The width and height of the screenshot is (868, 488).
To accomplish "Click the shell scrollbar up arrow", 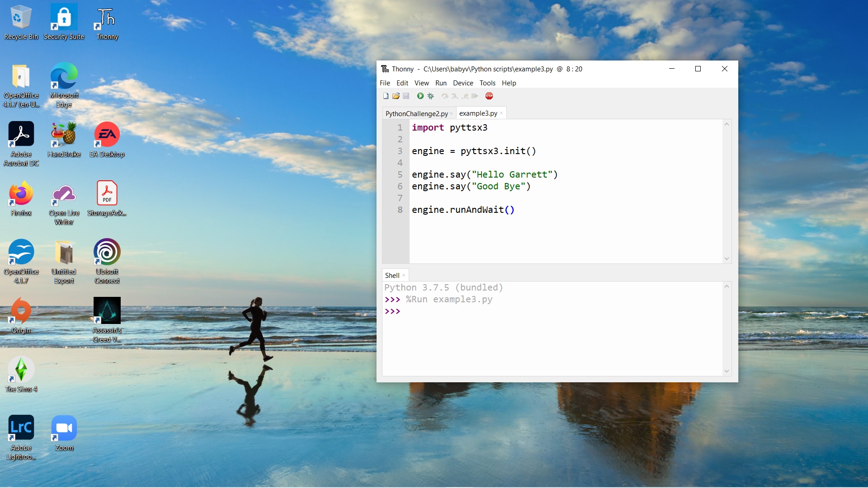I will [726, 286].
